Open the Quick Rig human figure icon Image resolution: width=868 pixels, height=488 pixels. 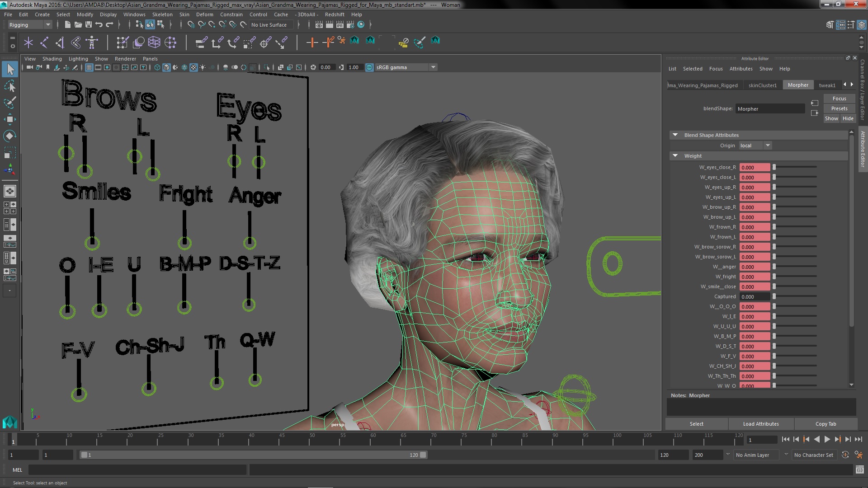(92, 43)
